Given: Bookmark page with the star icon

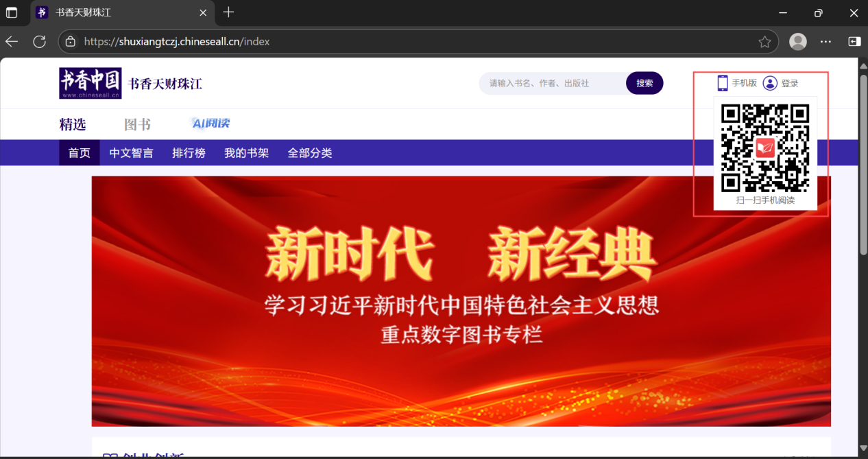Looking at the screenshot, I should (x=764, y=42).
